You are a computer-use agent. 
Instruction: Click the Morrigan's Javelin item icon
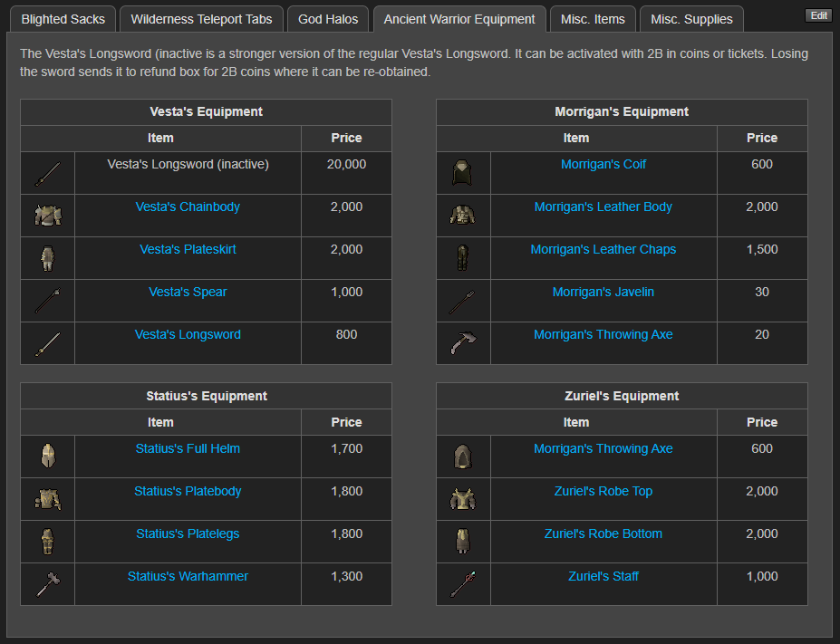point(463,301)
